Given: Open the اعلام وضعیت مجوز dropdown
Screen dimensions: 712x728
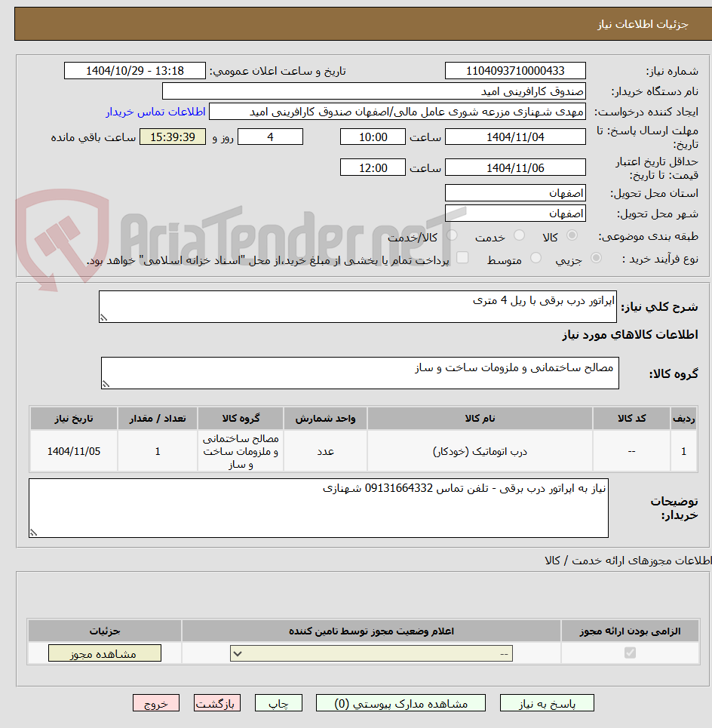Looking at the screenshot, I should tap(371, 653).
